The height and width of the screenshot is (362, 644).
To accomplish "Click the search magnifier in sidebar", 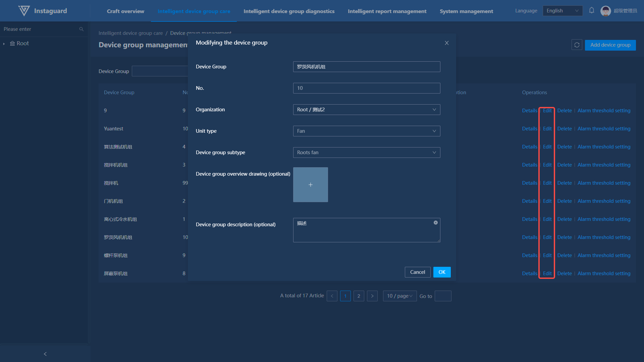I will pos(81,29).
